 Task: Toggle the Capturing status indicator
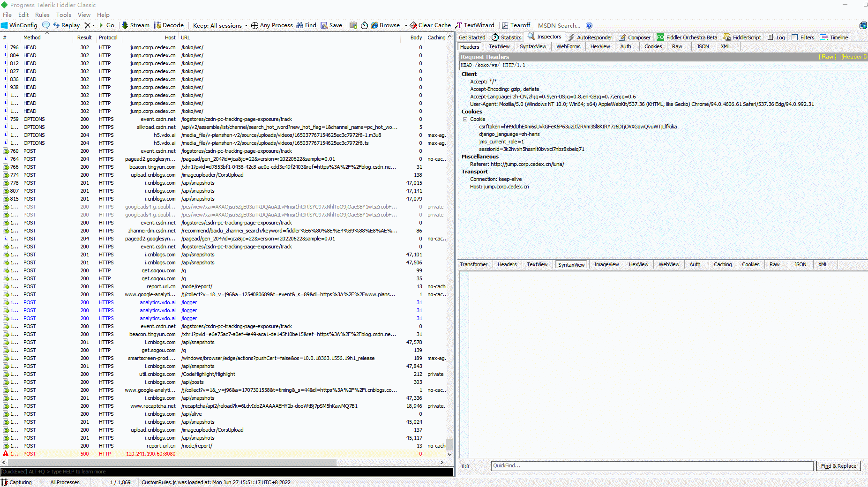17,482
